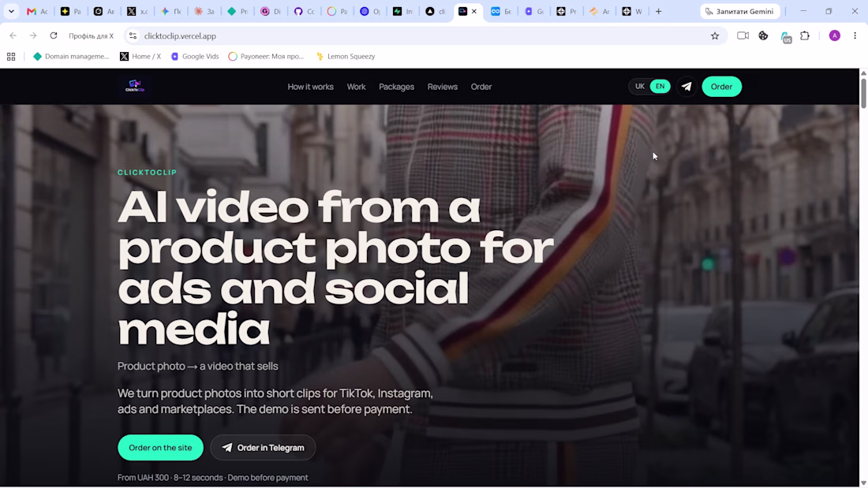Screen dimensions: 868x488
Task: Go forward to the next page
Action: pos(33,36)
